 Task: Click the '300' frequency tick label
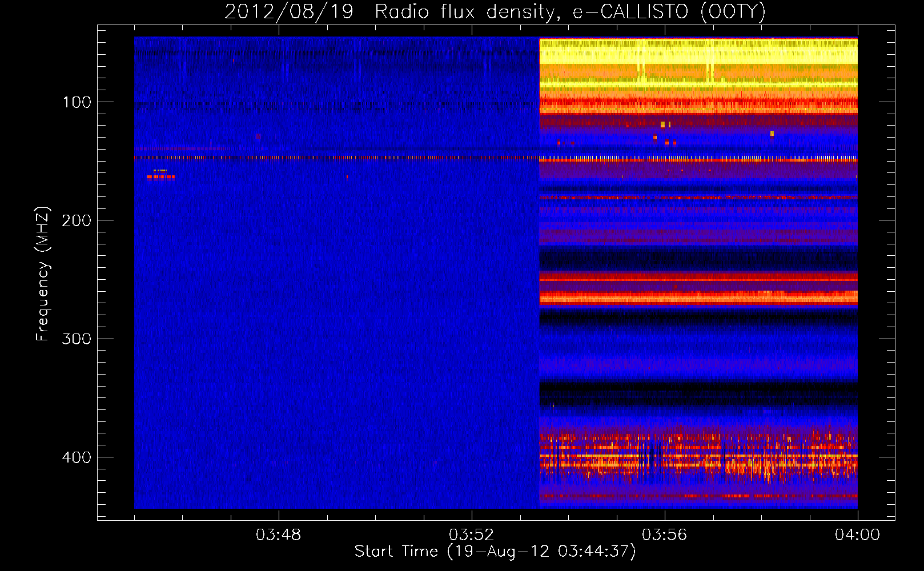pos(77,339)
